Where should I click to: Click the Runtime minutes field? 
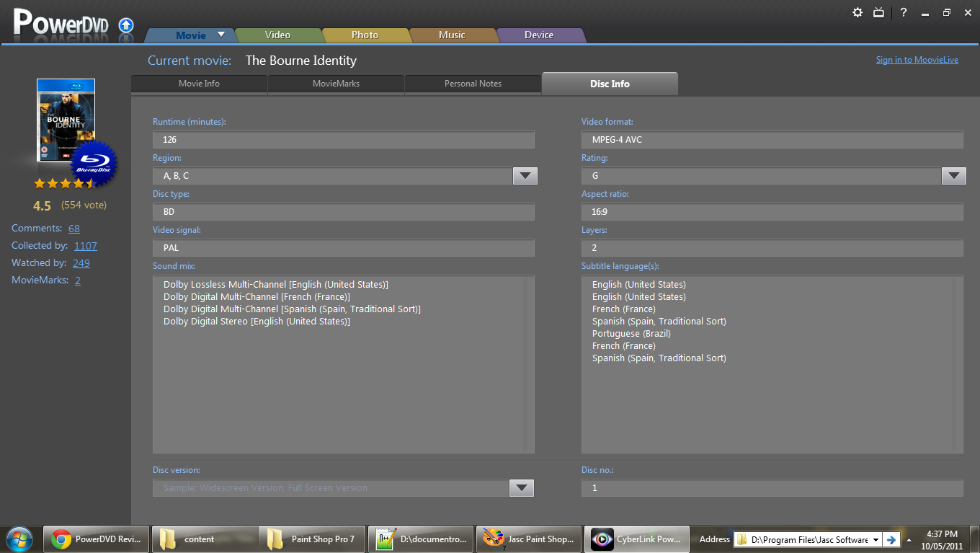point(343,140)
